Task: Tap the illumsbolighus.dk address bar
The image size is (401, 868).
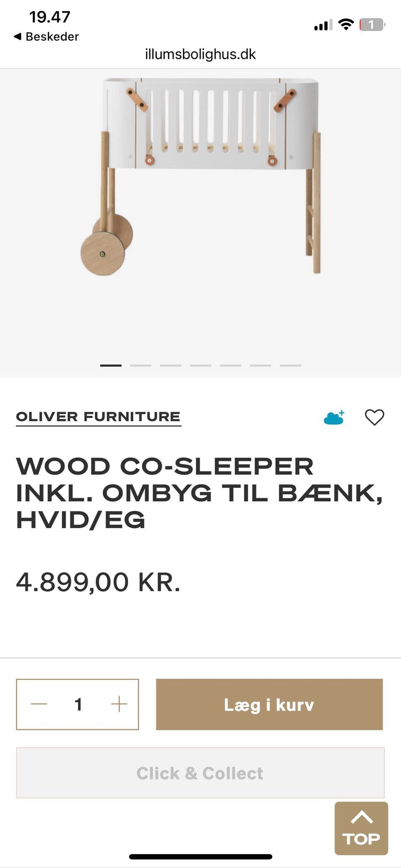Action: (200, 54)
